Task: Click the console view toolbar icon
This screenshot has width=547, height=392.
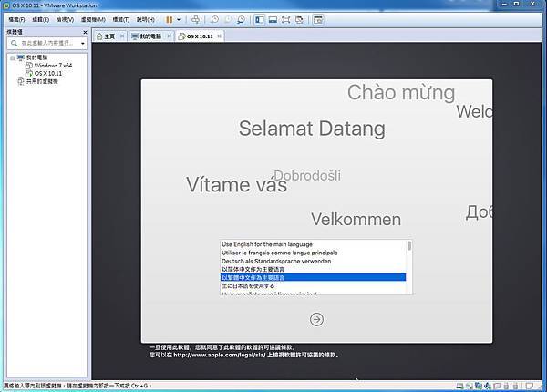Action: [318, 20]
